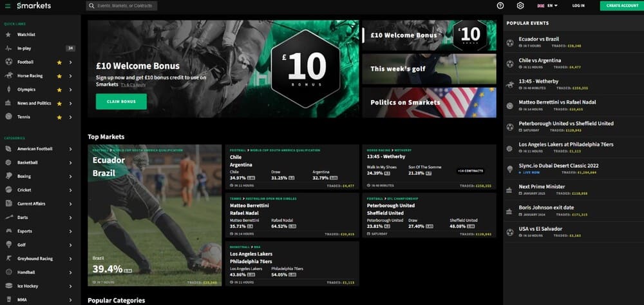This screenshot has height=305, width=644.
Task: Click the In-play pulse icon
Action: 8,48
